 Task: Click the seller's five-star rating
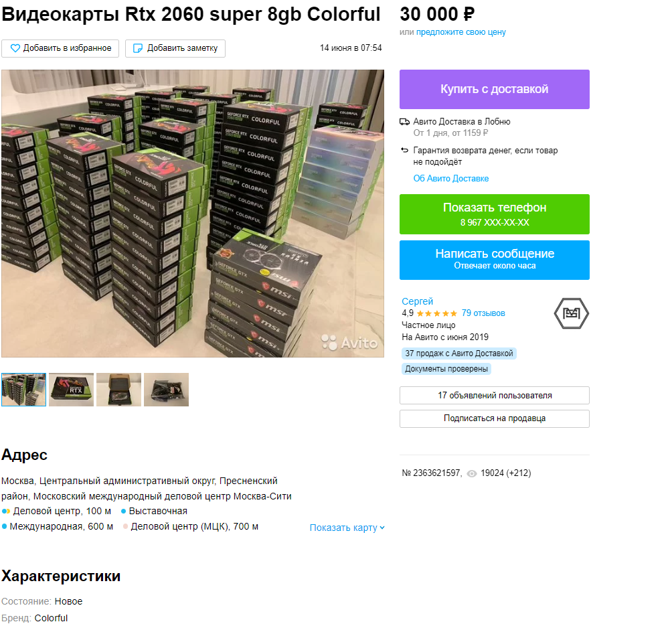(436, 313)
